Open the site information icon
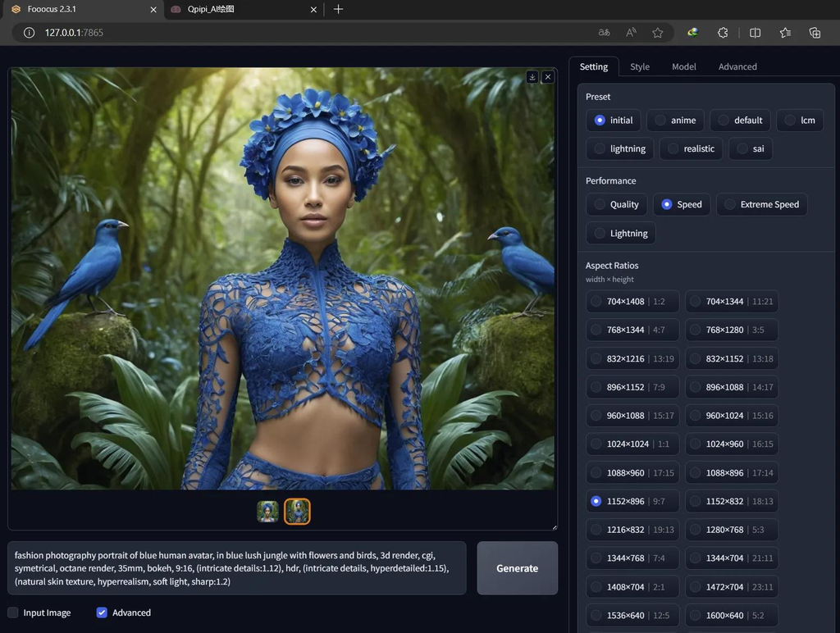The height and width of the screenshot is (633, 840). [x=29, y=33]
